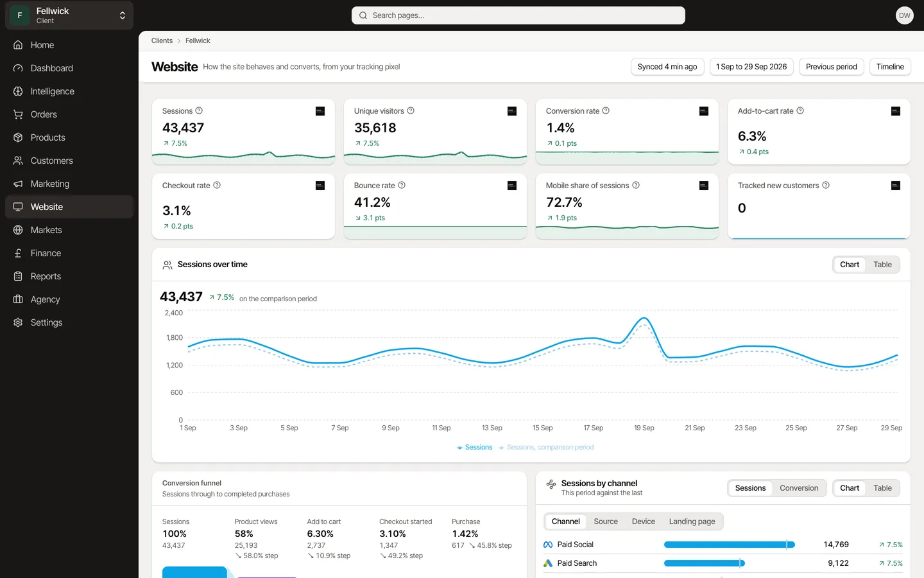Toggle the Sessions comparison period legend
The image size is (924, 578).
pos(546,448)
